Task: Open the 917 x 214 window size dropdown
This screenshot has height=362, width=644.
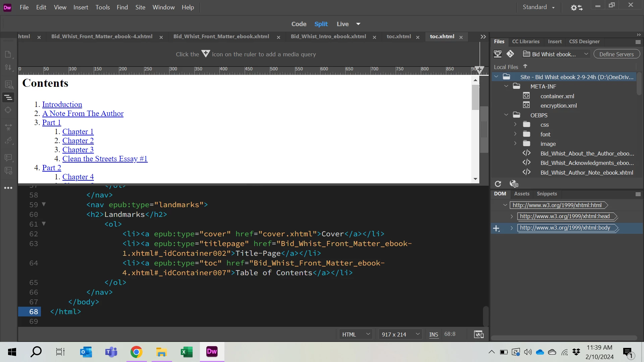Action: click(417, 334)
